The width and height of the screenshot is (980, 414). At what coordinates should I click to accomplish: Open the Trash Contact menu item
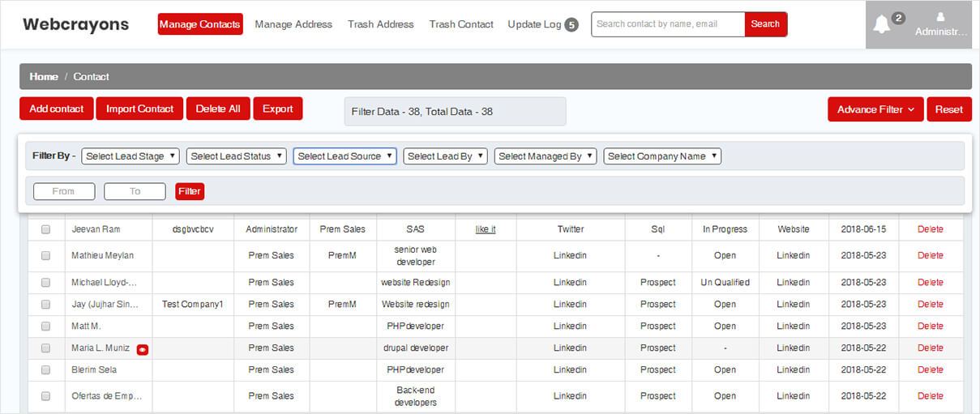click(461, 24)
